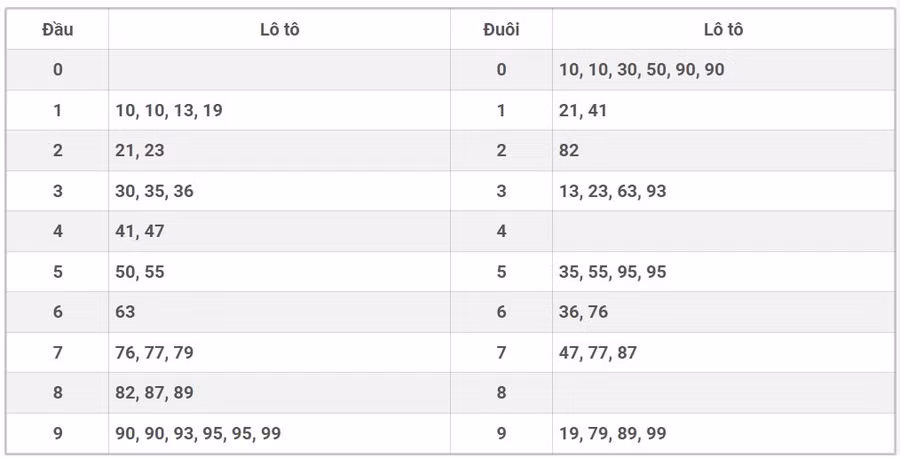This screenshot has height=458, width=900.
Task: Select the cell containing 10, 10, 13, 19
Action: (x=169, y=110)
